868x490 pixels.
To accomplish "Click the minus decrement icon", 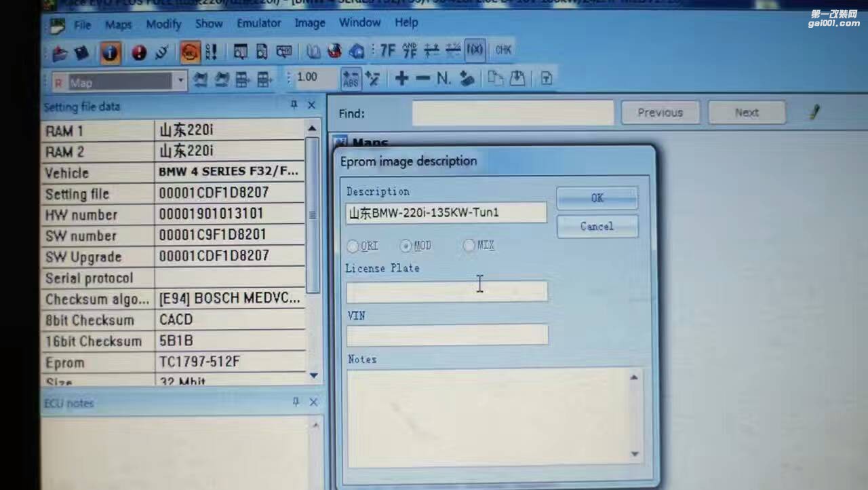I will coord(422,79).
